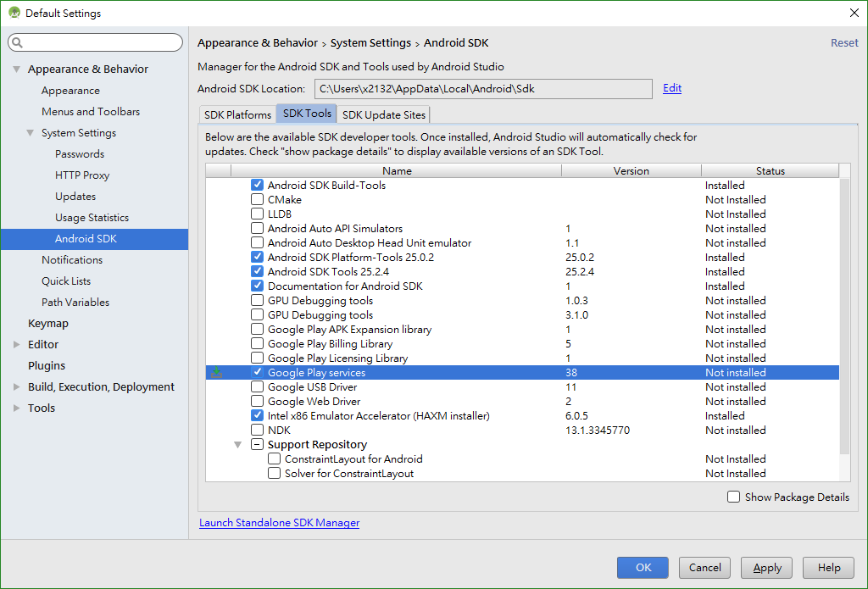Viewport: 868px width, 589px height.
Task: Click the green download icon beside Google Play services
Action: point(216,373)
